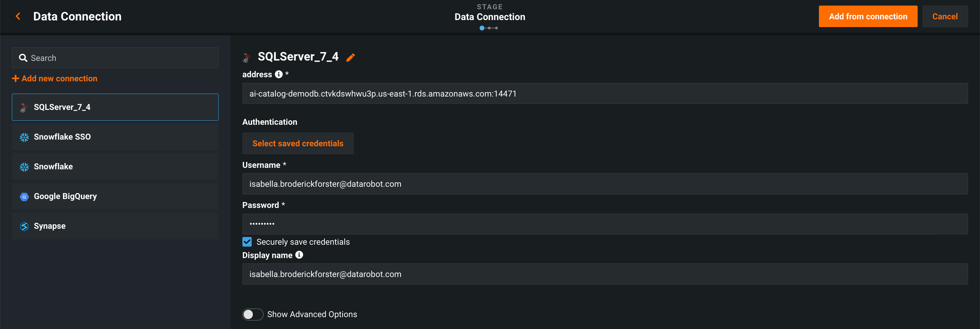Click the back arrow icon

click(18, 16)
